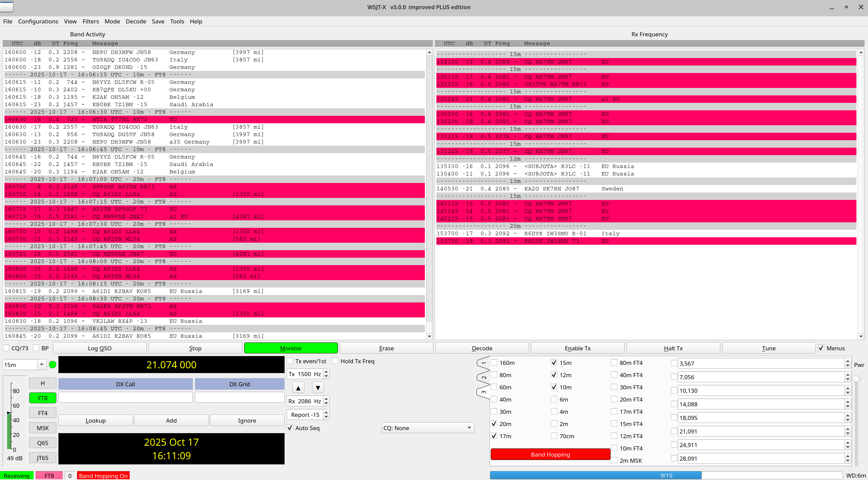Click the up arrow frequency shift button
The image size is (868, 480).
tap(298, 388)
